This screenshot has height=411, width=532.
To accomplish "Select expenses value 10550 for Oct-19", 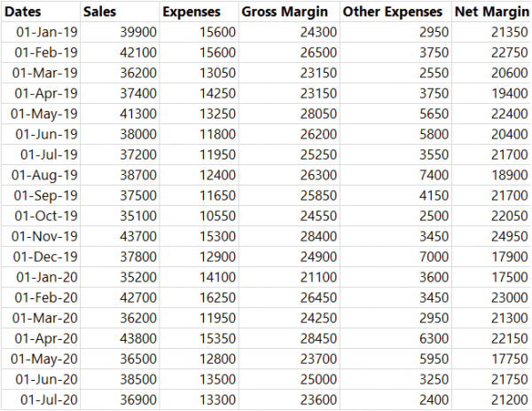I will (199, 216).
